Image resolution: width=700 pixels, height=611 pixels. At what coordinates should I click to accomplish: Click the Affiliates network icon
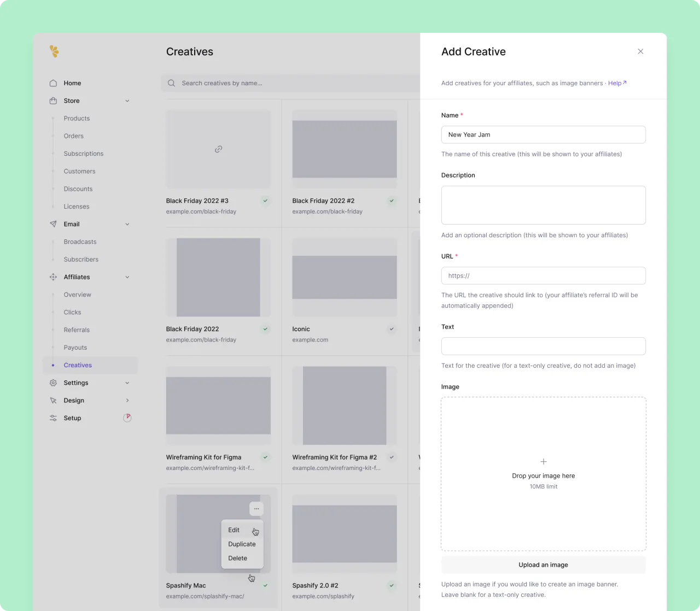53,277
